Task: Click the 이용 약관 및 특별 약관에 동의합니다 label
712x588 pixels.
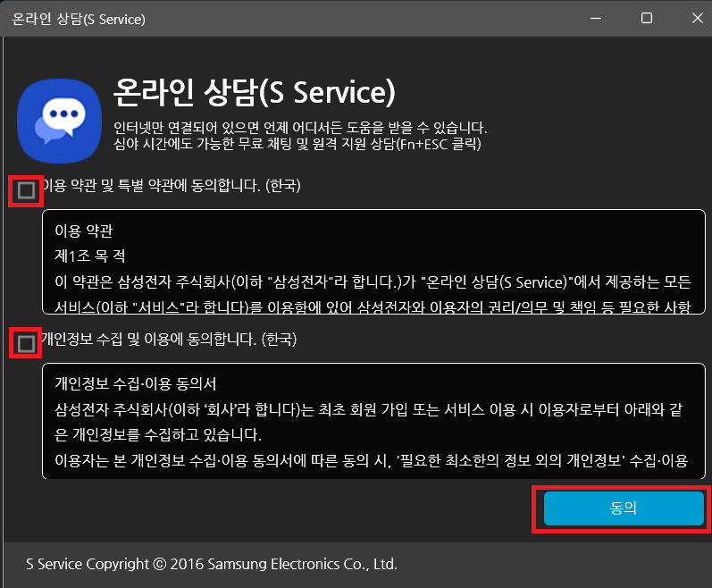Action: coord(172,186)
